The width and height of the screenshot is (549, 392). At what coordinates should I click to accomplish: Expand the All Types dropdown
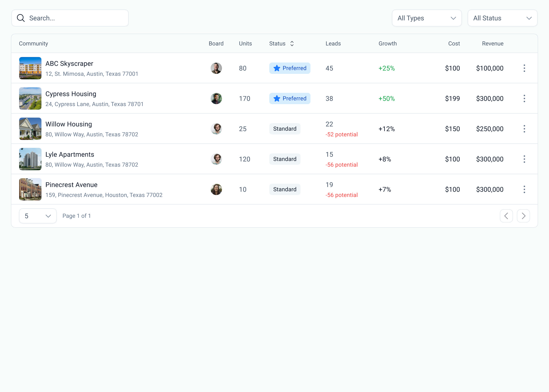[427, 18]
